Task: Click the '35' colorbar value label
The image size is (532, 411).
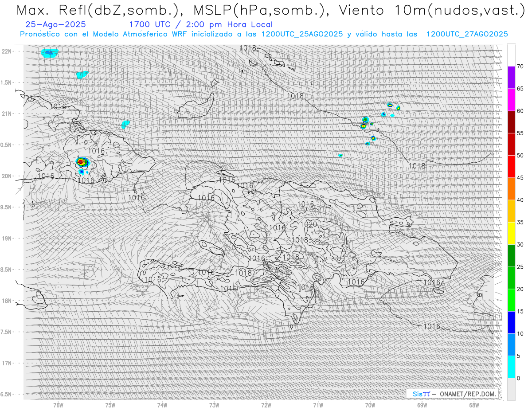Action: click(x=520, y=222)
